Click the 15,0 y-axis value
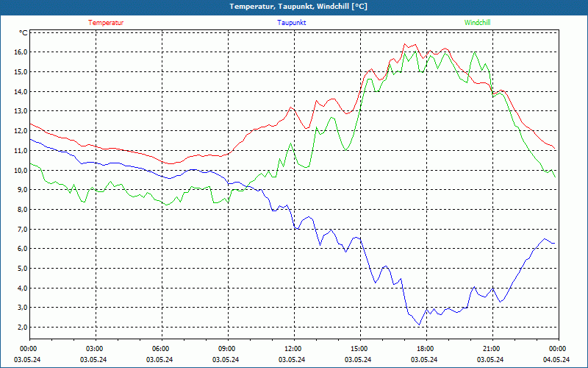 point(21,71)
